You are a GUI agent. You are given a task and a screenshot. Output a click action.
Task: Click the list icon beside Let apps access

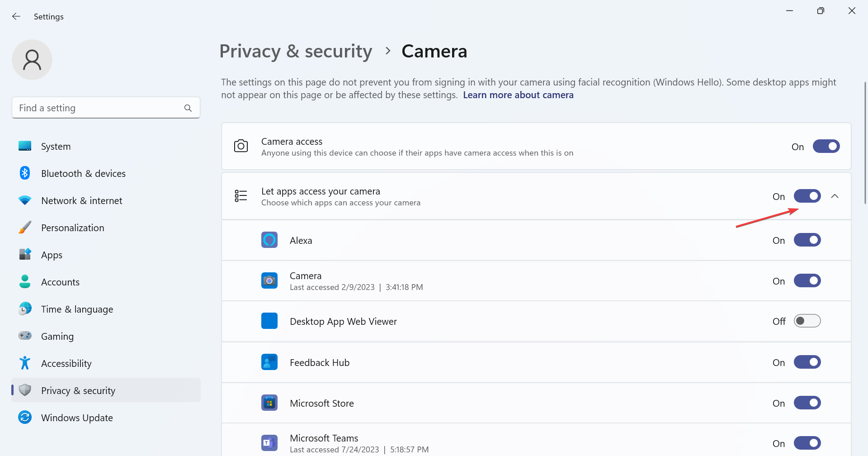[x=241, y=196]
